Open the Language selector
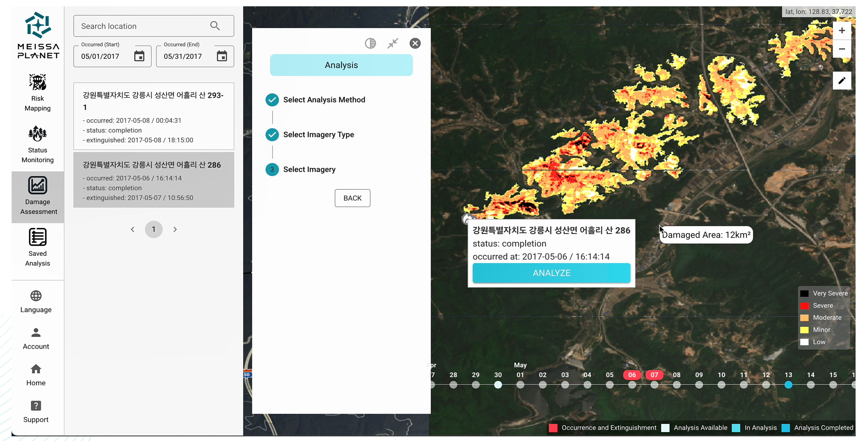 (36, 301)
